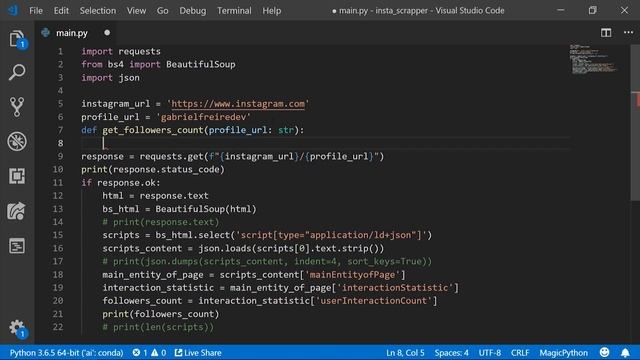
Task: Open the Terminal menu
Action: [234, 11]
